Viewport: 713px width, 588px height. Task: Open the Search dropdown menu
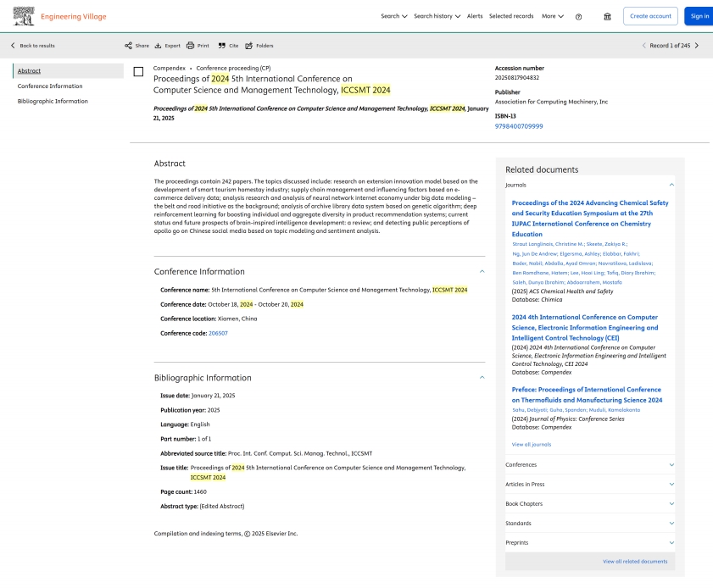[393, 16]
